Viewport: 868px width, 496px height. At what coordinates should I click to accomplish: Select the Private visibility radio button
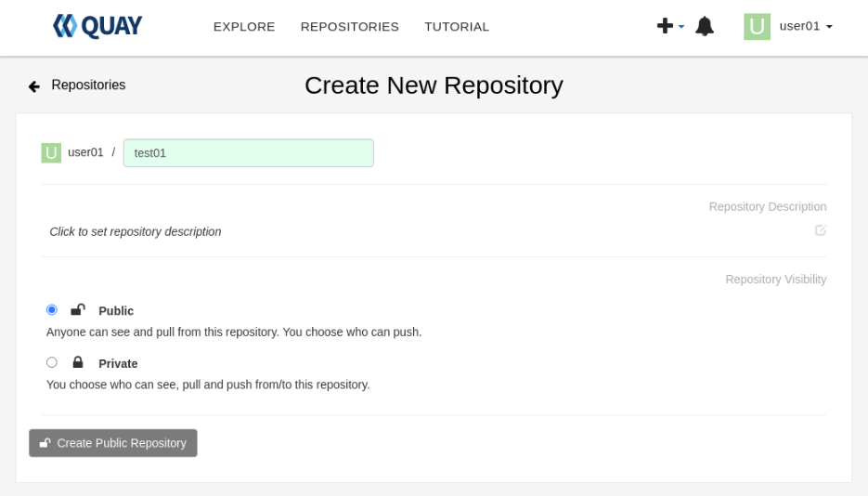(51, 362)
